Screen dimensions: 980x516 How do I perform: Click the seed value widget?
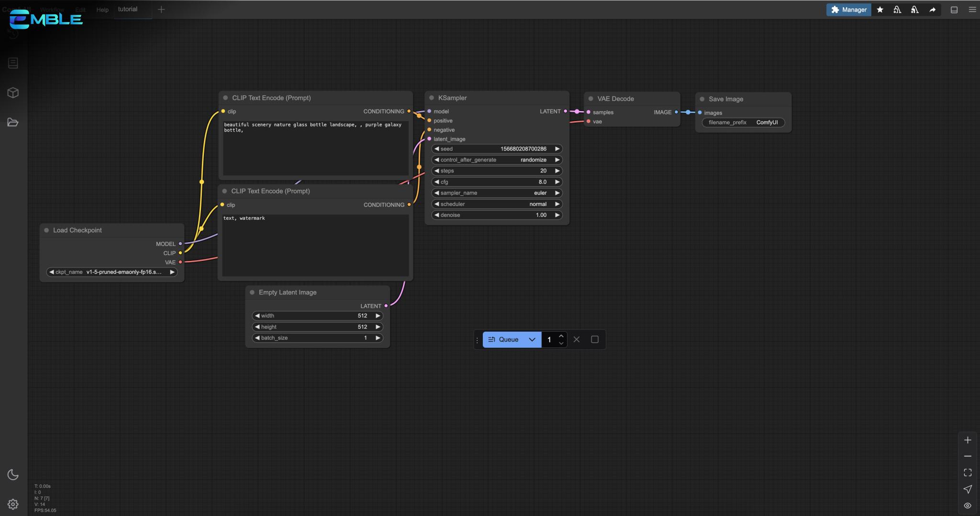tap(497, 149)
